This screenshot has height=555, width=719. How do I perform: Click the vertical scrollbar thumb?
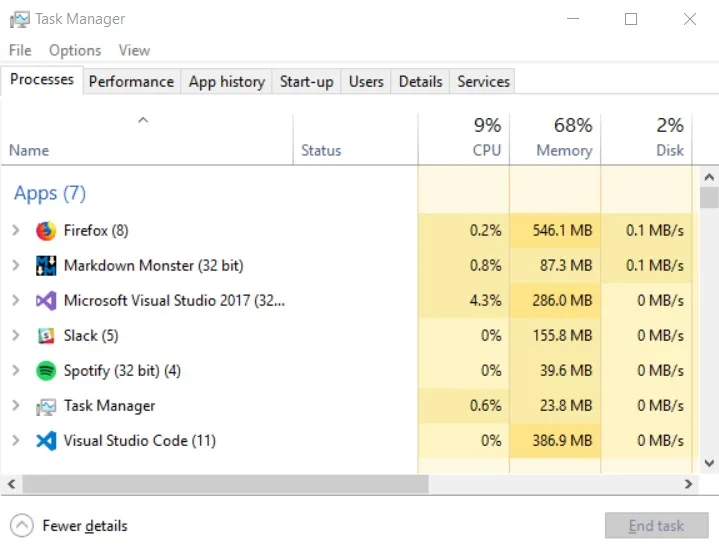[709, 198]
